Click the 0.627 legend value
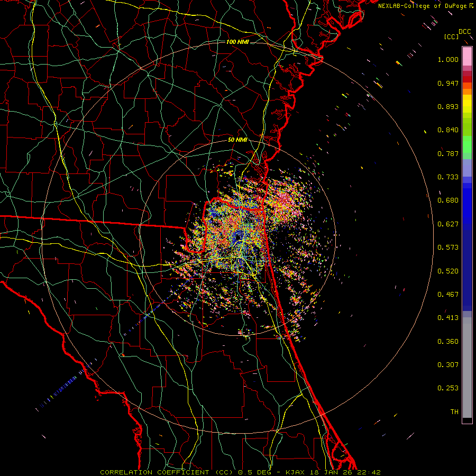Image resolution: width=476 pixels, height=476 pixels. (x=448, y=224)
